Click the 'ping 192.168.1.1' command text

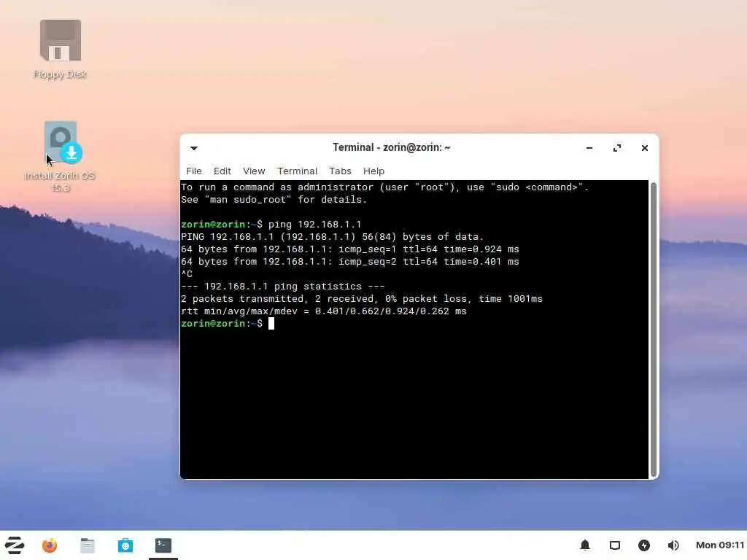click(x=314, y=225)
